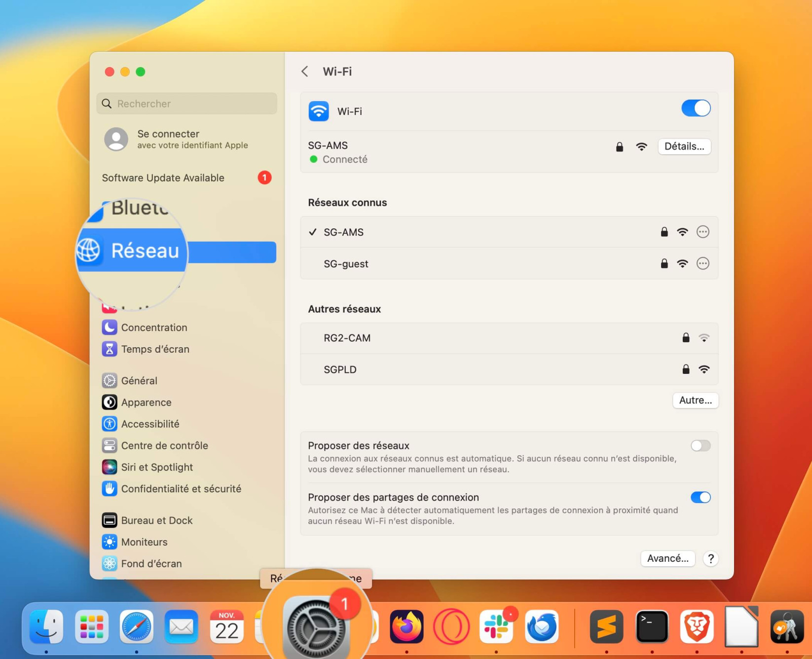The image size is (812, 659).
Task: Join the SGPLD network
Action: click(509, 369)
